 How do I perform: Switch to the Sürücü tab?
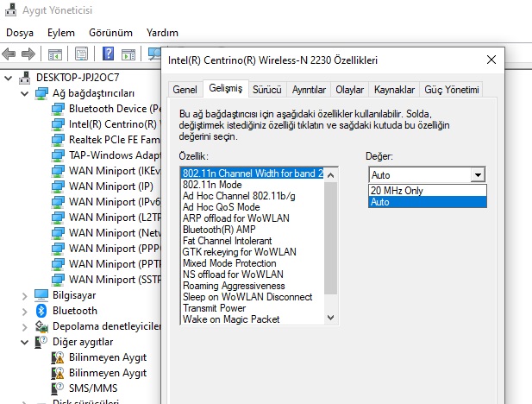pyautogui.click(x=267, y=90)
